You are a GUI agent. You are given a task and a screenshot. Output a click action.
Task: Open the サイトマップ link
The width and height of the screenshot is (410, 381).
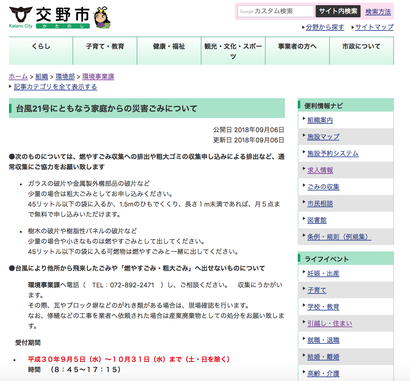point(374,27)
